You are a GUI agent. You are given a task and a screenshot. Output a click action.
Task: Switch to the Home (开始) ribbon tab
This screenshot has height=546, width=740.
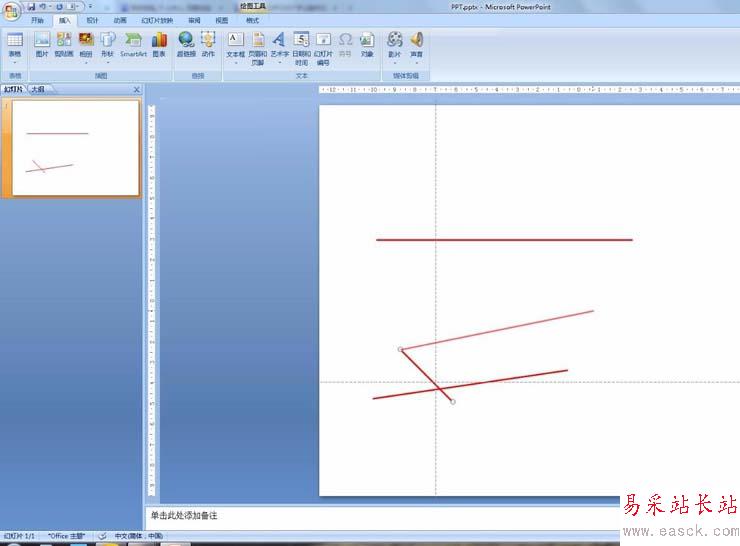click(x=37, y=20)
